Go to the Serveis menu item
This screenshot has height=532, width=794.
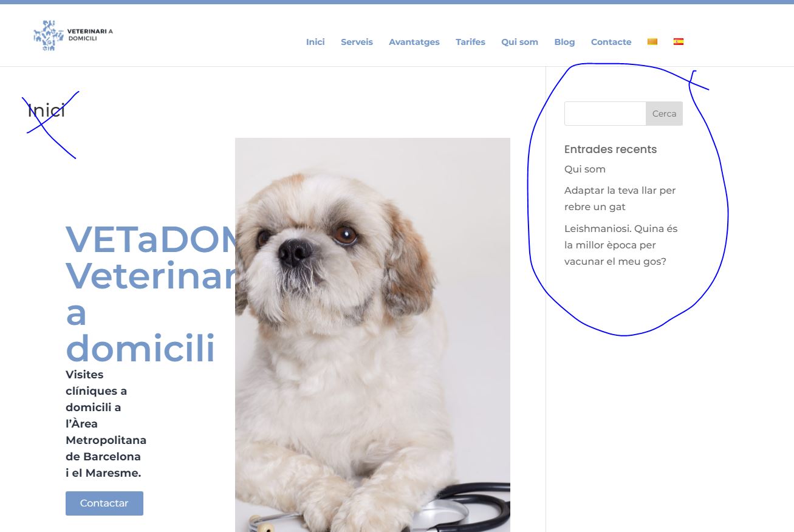click(357, 42)
